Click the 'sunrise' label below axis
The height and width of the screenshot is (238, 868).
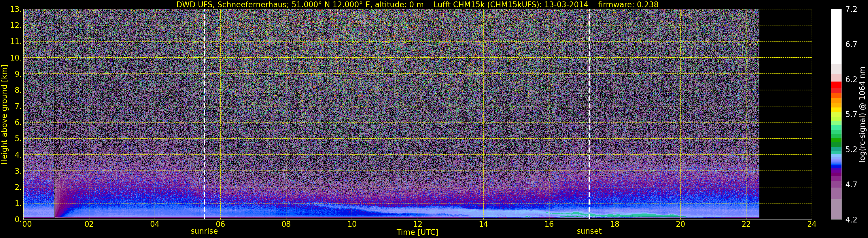[204, 231]
